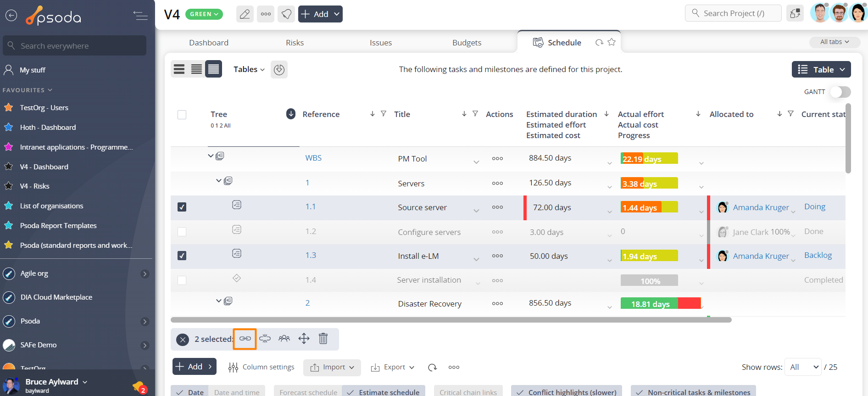Open the Export dropdown
The height and width of the screenshot is (396, 868).
click(393, 368)
